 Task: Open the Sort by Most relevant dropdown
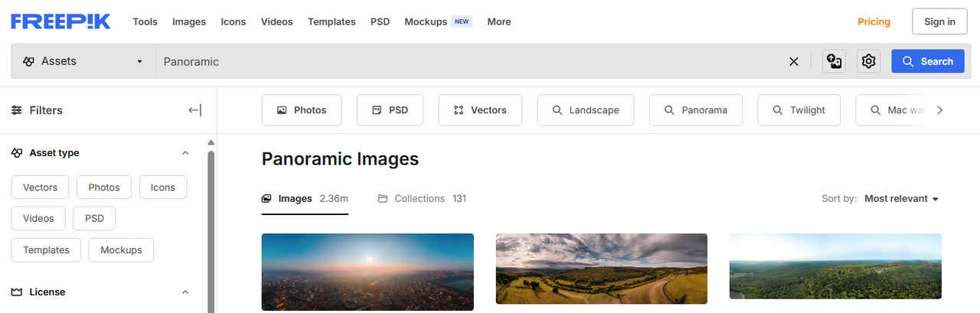(901, 198)
